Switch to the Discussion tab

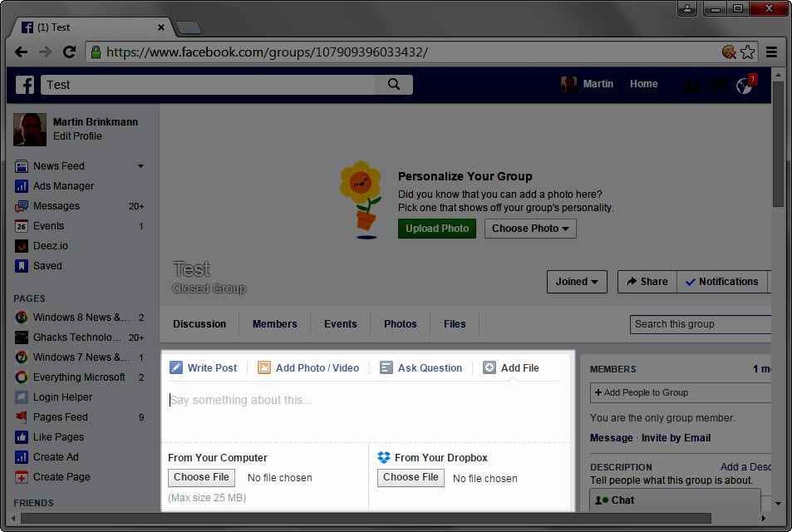point(199,324)
